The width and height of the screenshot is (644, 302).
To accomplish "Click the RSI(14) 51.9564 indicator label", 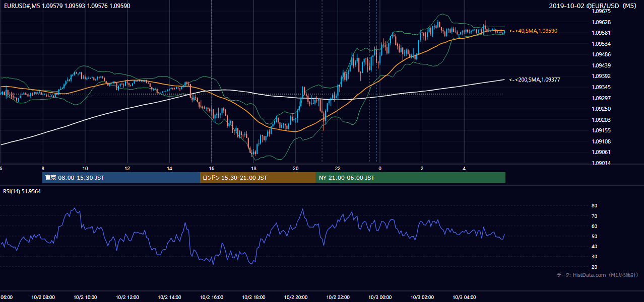I will (x=22, y=191).
